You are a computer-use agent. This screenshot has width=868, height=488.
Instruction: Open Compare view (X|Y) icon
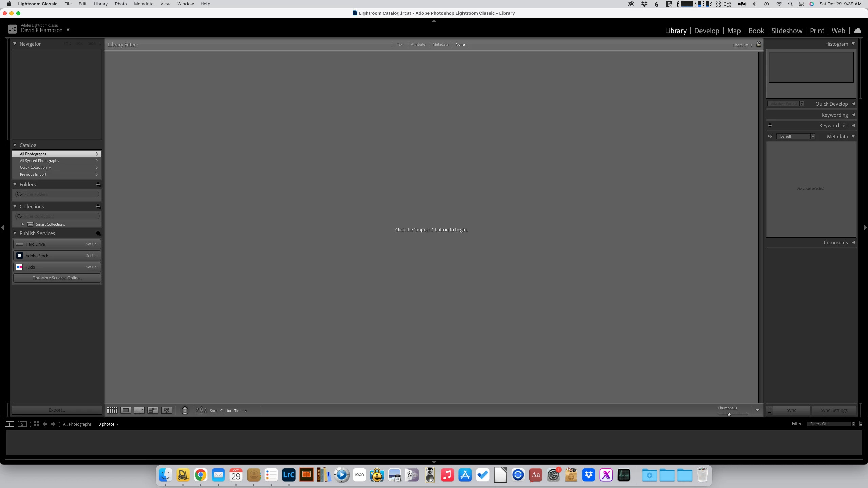click(139, 410)
